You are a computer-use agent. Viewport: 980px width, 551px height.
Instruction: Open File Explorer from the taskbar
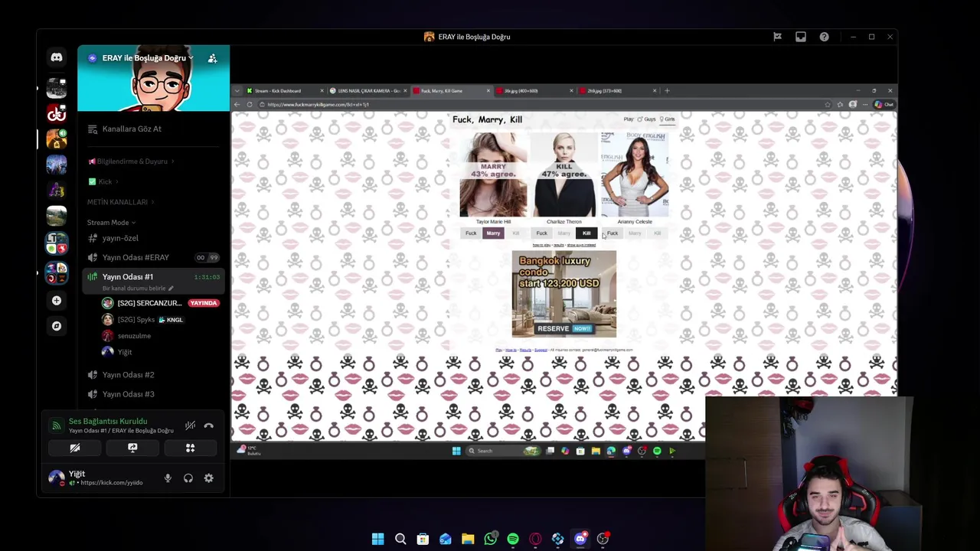(468, 540)
